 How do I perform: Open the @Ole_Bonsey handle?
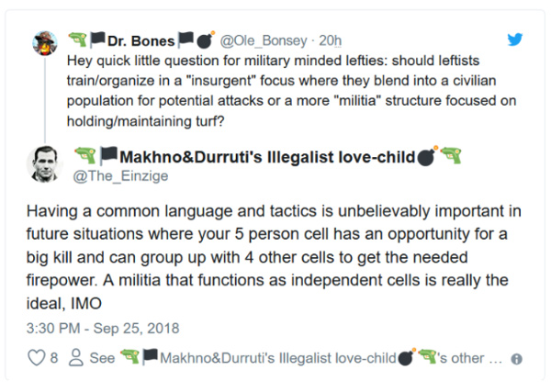265,40
